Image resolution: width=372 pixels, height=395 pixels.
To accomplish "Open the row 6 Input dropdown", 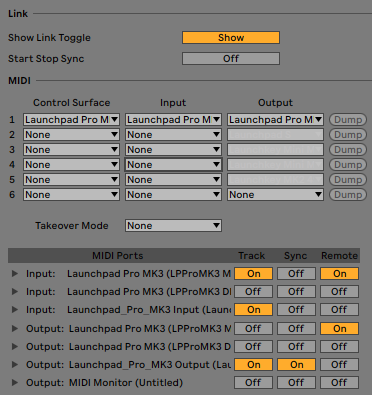I will [173, 195].
